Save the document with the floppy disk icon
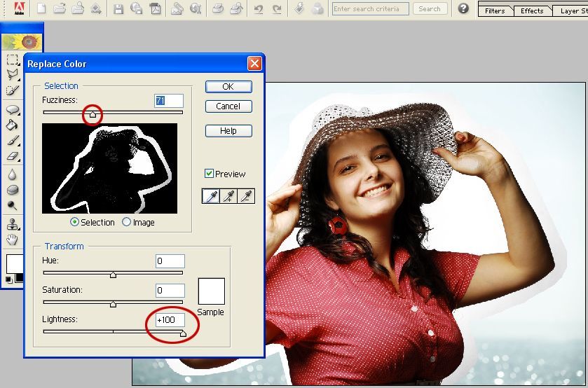Screen dimensions: 588x388 (118, 8)
